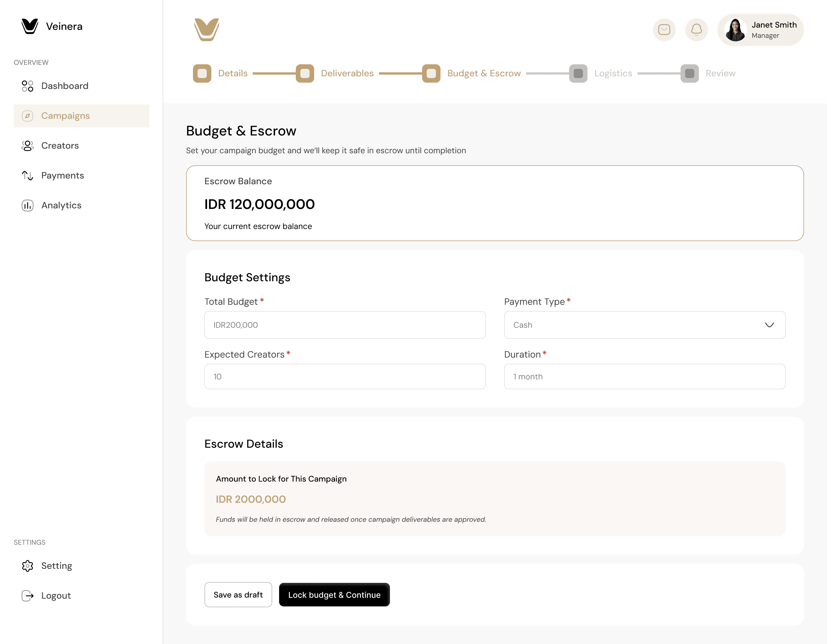The image size is (827, 644).
Task: Click the notification bell icon
Action: click(696, 30)
